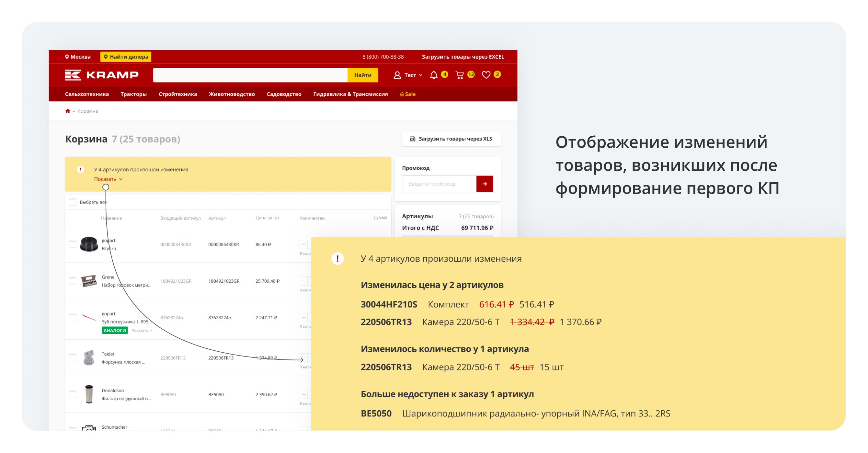Click the Найти дилера button
Screen dimensions: 868x453
point(126,57)
